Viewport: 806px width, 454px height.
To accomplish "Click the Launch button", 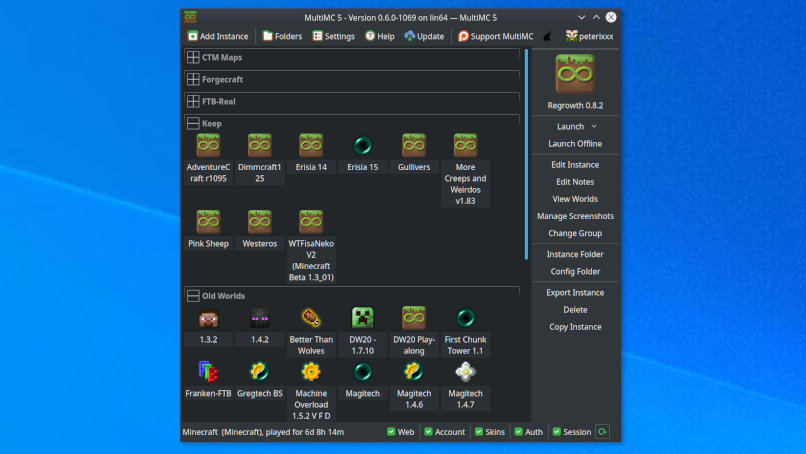I will (570, 126).
